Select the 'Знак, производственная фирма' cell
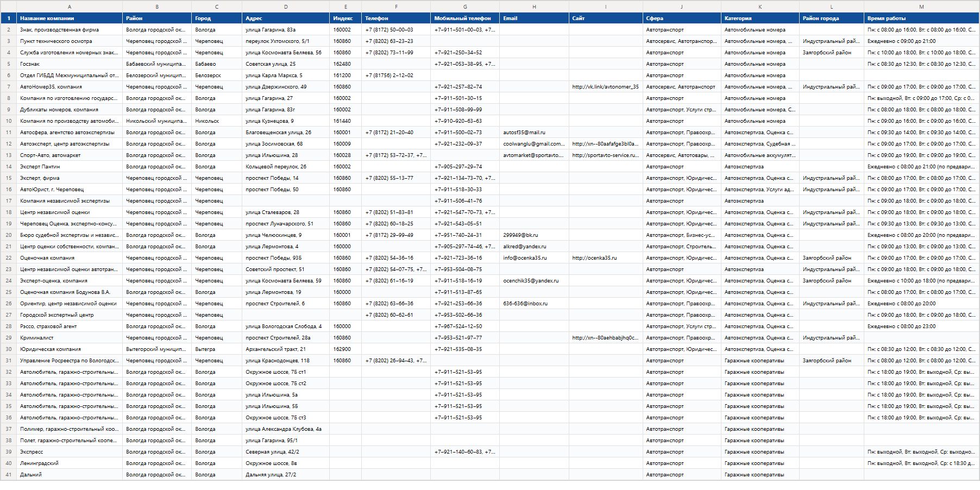 70,30
